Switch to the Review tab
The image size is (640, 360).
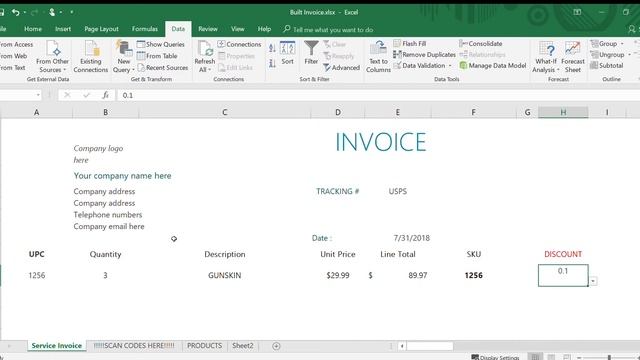pos(208,29)
